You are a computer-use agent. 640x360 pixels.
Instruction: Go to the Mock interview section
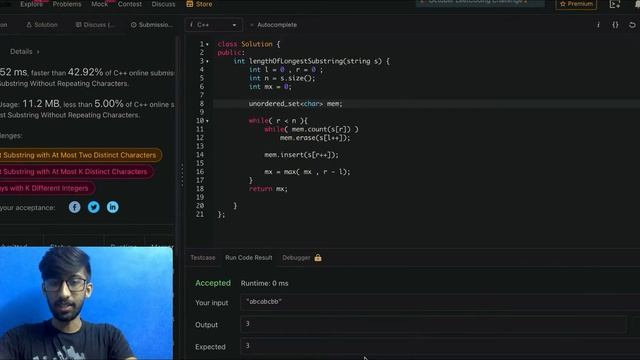coord(100,4)
